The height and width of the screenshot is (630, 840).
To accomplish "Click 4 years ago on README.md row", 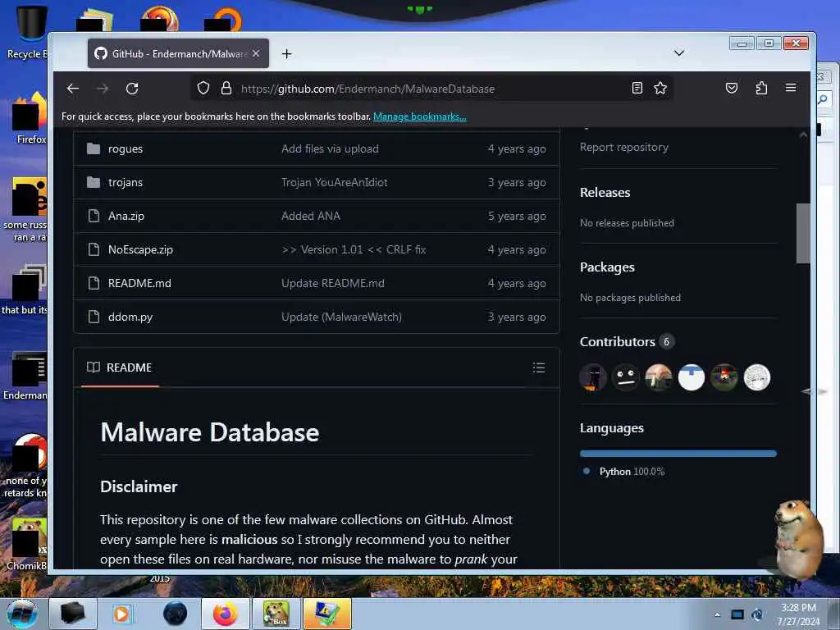I will pos(517,283).
